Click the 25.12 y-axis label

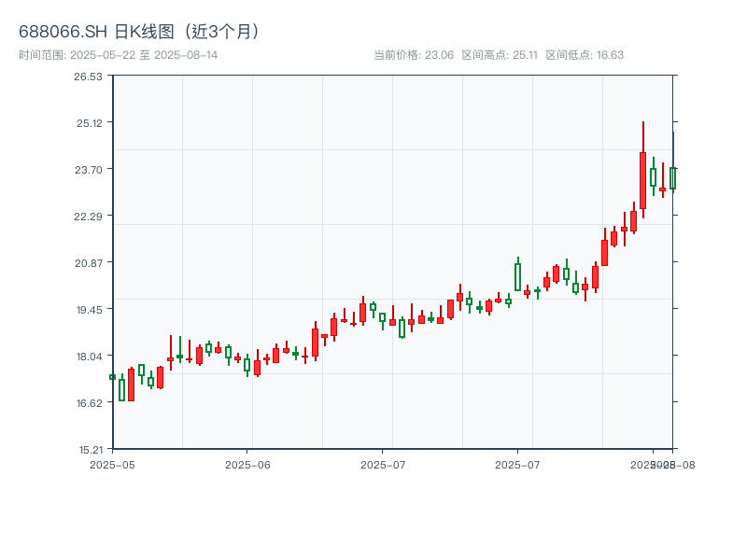pyautogui.click(x=90, y=123)
